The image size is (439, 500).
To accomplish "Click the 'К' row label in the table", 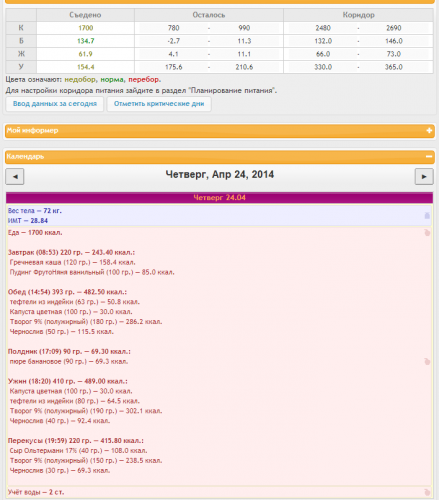I will [21, 28].
